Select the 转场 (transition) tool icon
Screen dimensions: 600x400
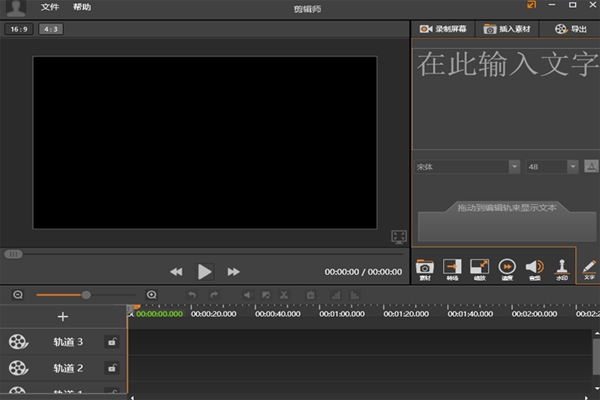[451, 268]
